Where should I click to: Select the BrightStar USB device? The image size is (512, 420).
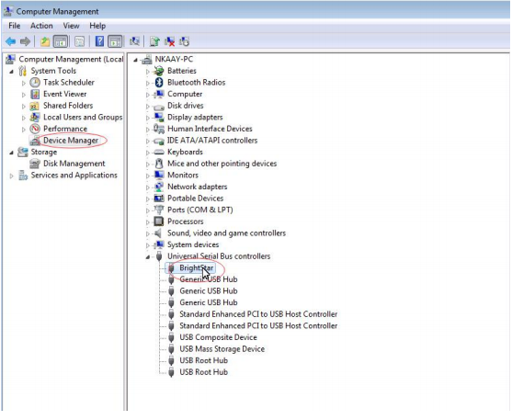click(196, 268)
